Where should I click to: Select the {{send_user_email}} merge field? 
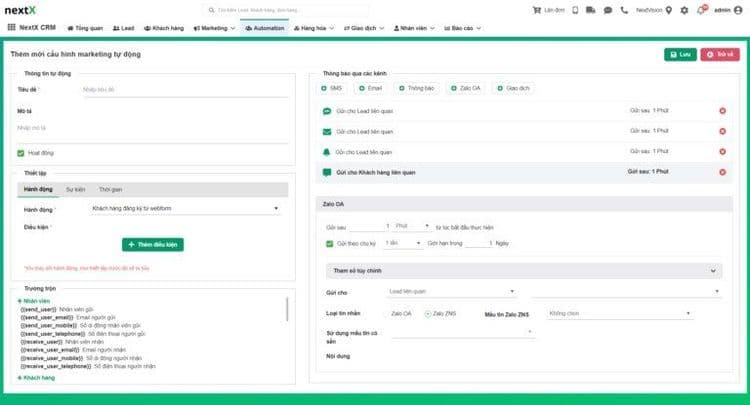coord(47,317)
